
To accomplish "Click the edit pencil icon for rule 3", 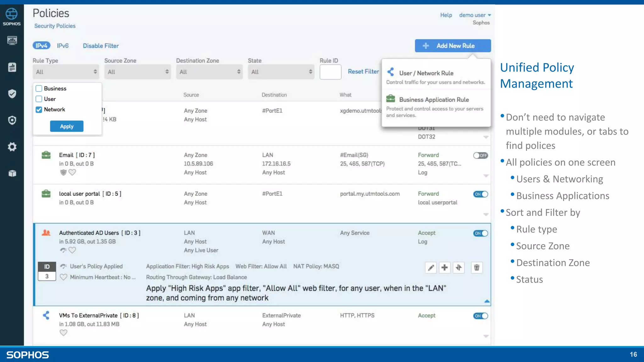I will 431,267.
